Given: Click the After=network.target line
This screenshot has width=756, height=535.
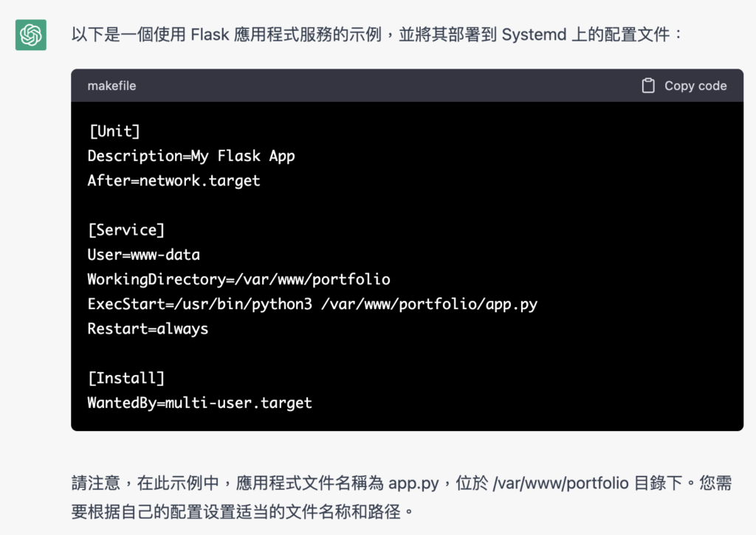Looking at the screenshot, I should coord(173,181).
